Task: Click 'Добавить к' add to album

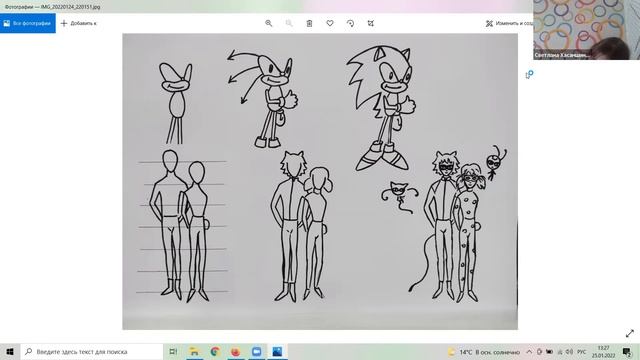Action: [79, 23]
